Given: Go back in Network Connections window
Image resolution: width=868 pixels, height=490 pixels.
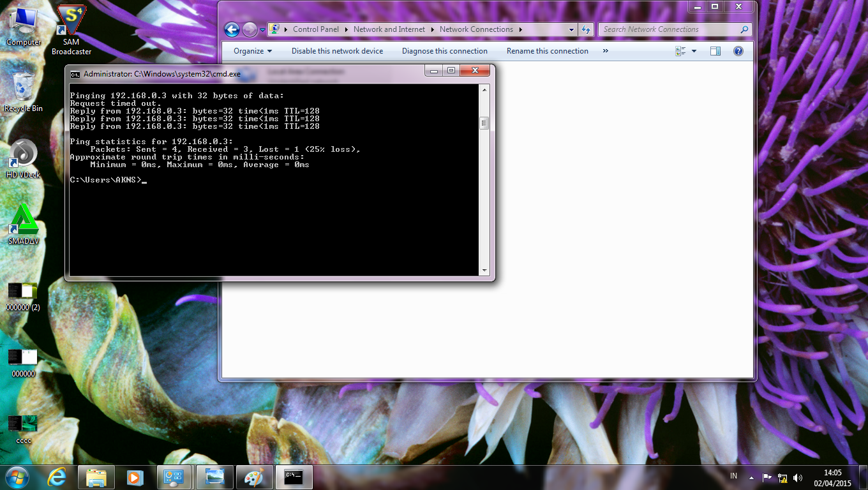Looking at the screenshot, I should (x=232, y=29).
